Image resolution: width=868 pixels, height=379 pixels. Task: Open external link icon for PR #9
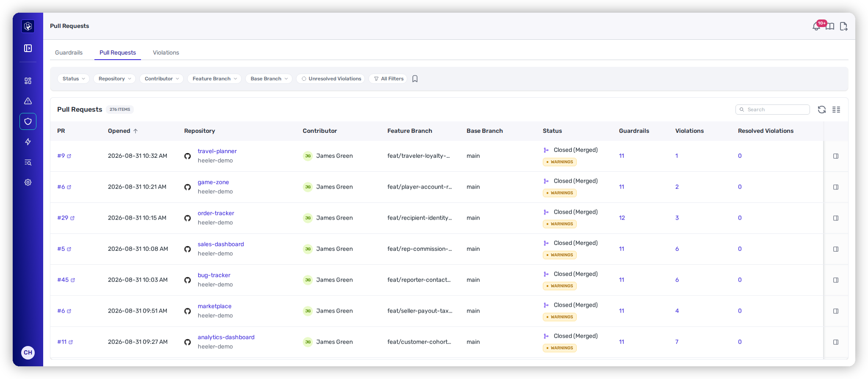click(x=69, y=156)
